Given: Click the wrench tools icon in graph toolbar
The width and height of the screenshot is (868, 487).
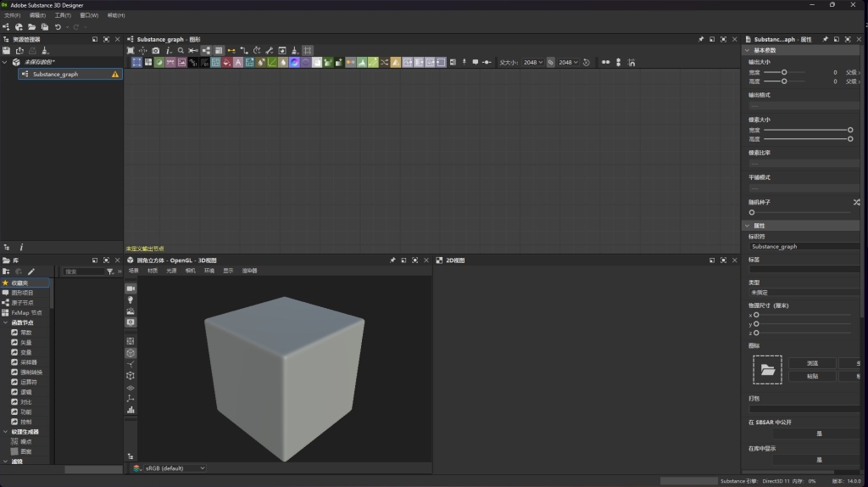Looking at the screenshot, I should pyautogui.click(x=269, y=50).
